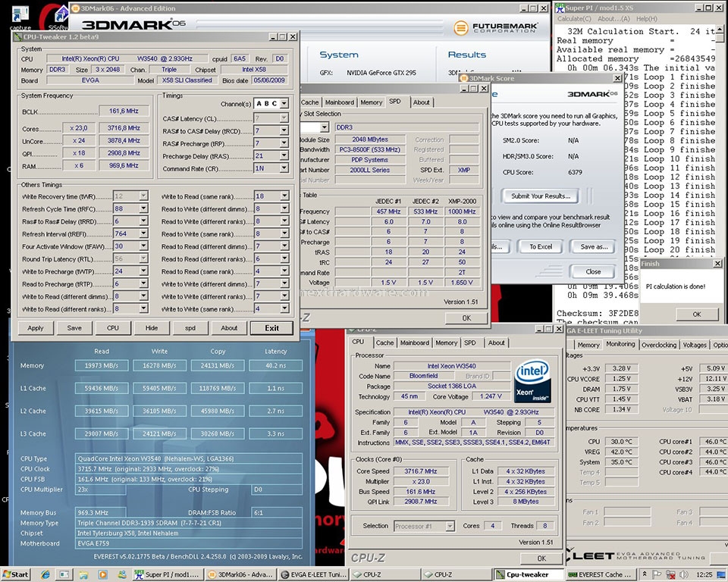Screen dimensions: 728x582
Task: Click Submit Your Results in 3DMark Score
Action: point(541,196)
